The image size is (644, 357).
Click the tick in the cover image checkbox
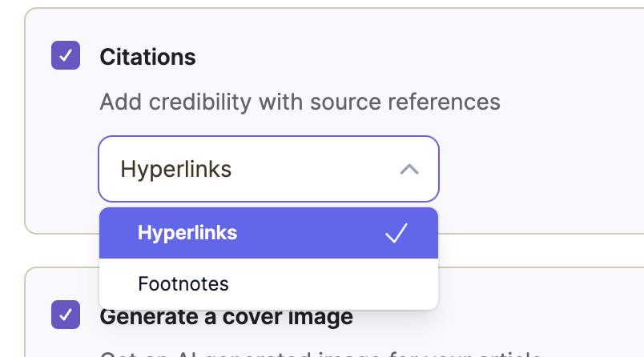click(66, 315)
